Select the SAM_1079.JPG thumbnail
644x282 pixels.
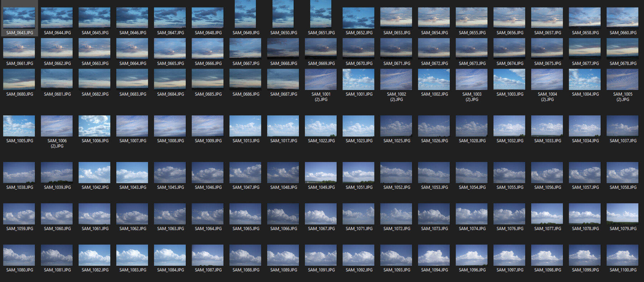coord(623,214)
